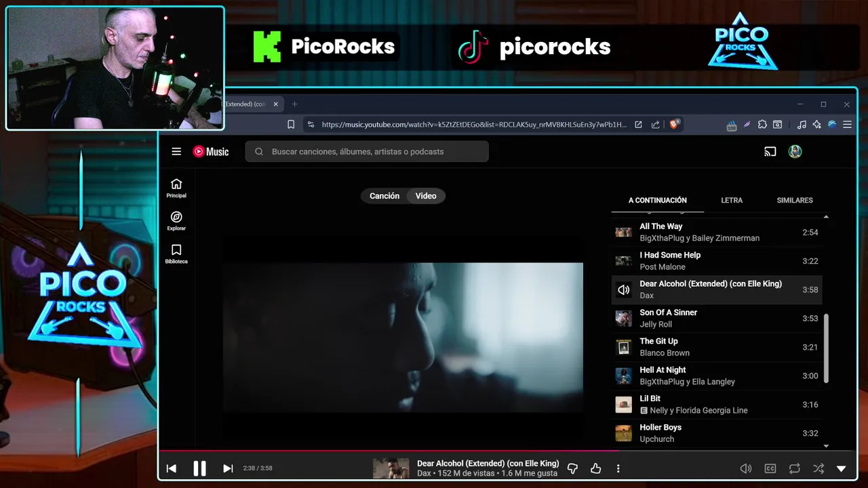This screenshot has height=488, width=868.
Task: Click the now-playing speaker icon in queue
Action: click(623, 290)
